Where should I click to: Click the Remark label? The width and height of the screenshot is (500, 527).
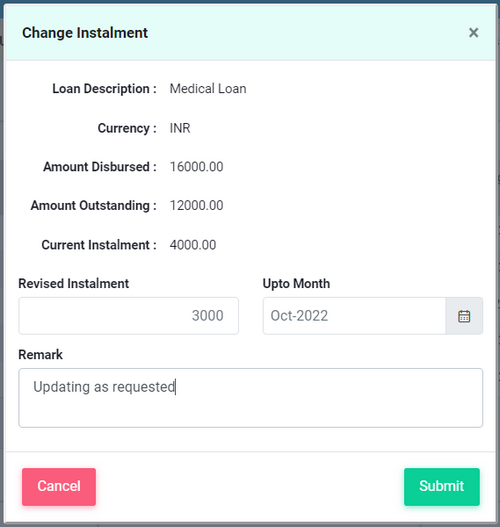[41, 355]
